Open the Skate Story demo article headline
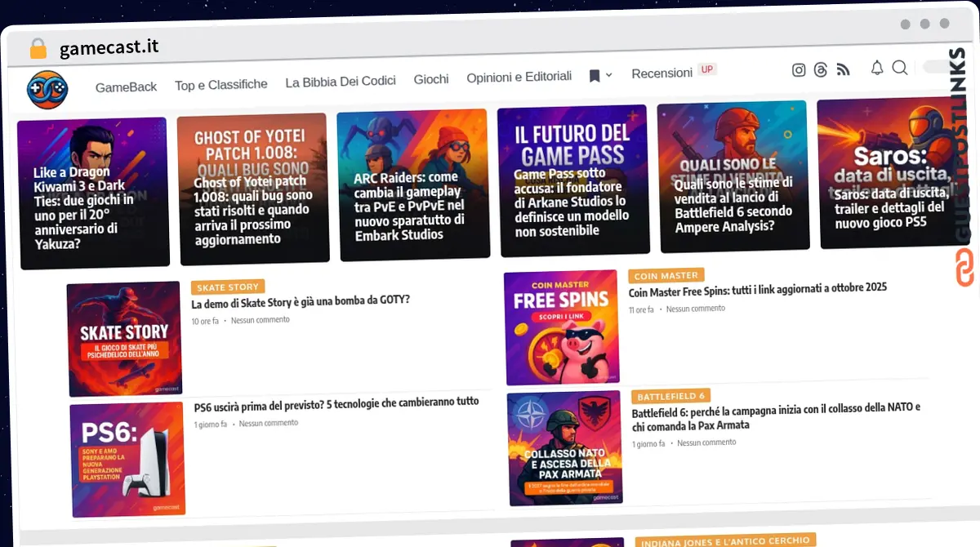 tap(301, 301)
